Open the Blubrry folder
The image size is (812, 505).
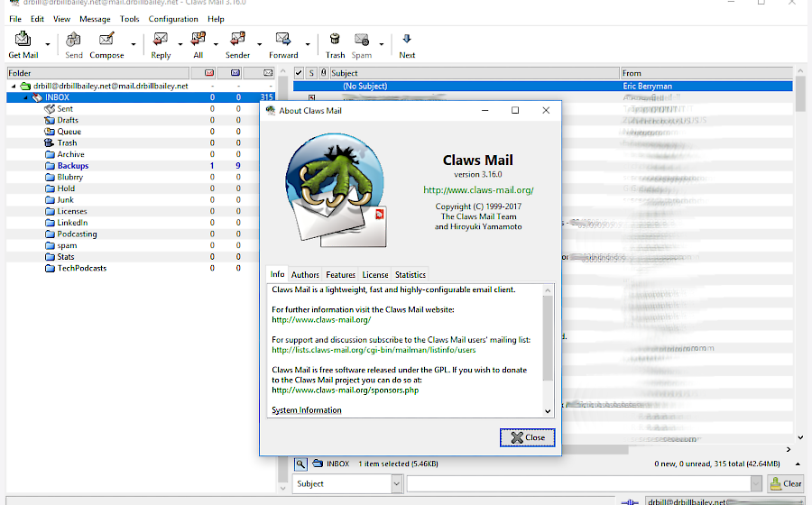tap(69, 177)
